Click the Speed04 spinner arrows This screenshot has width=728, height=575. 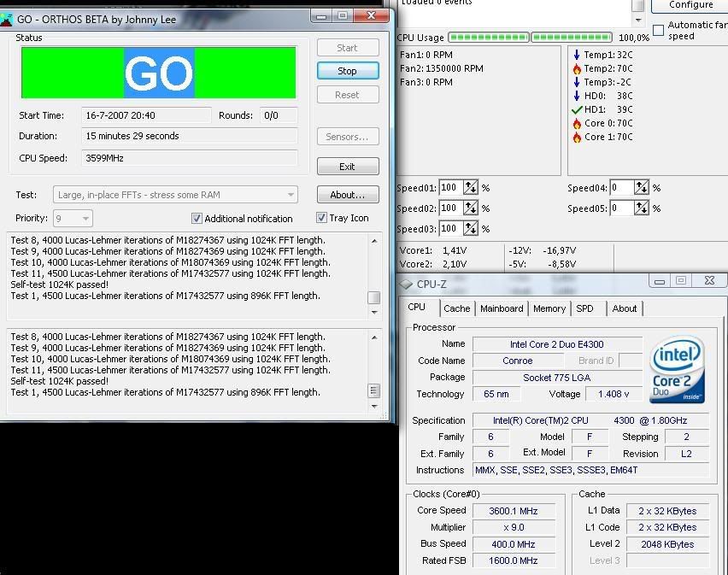click(642, 187)
